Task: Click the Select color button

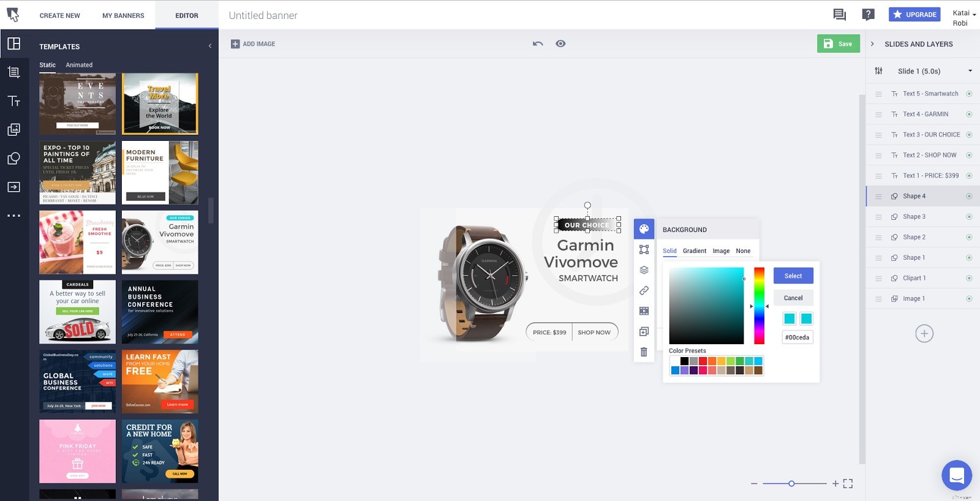Action: click(793, 276)
